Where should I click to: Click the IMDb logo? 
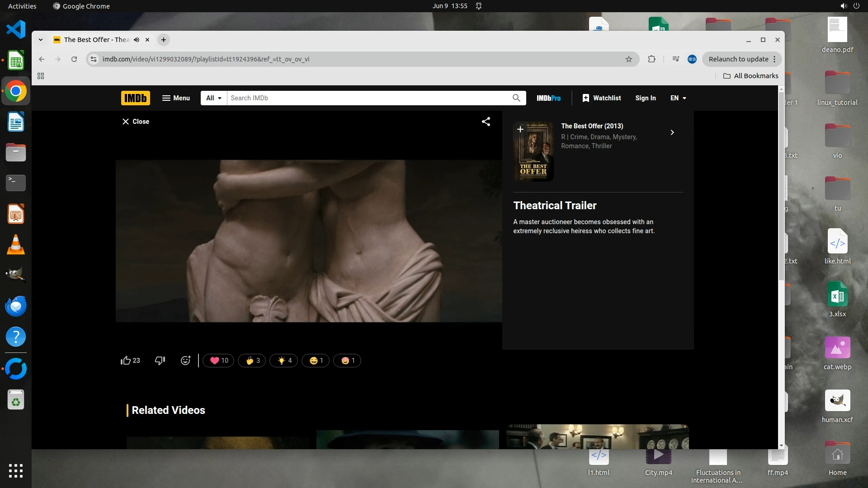(x=135, y=98)
